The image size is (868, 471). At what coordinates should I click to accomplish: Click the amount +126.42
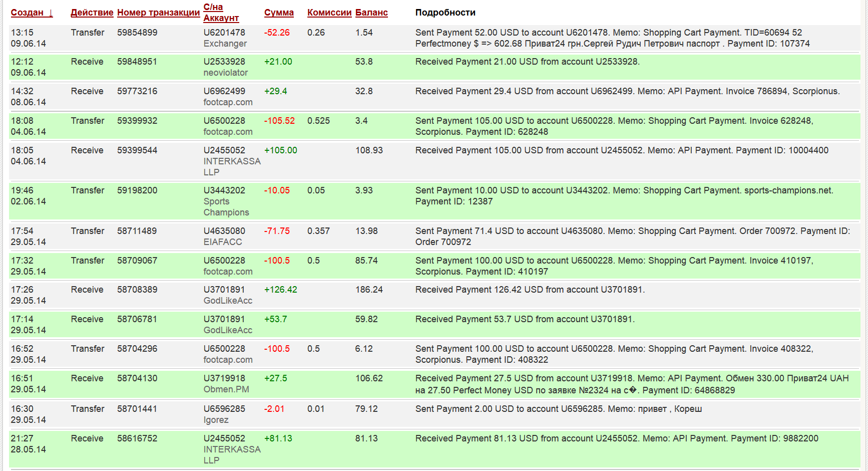281,290
